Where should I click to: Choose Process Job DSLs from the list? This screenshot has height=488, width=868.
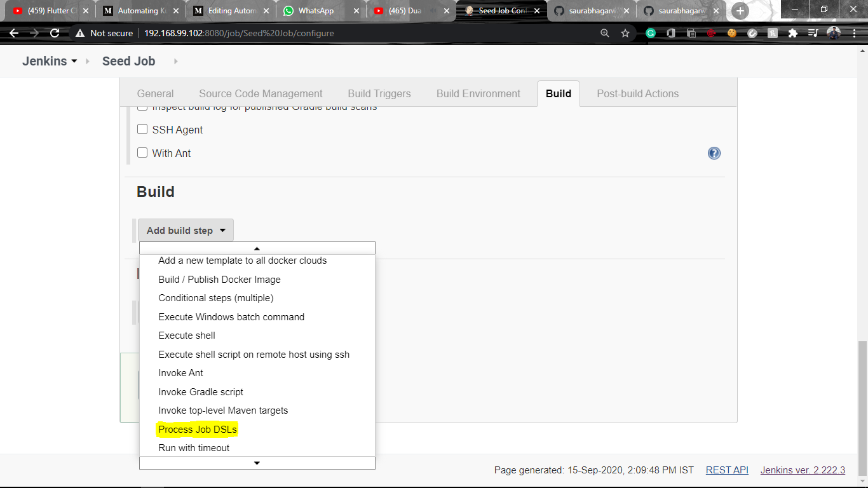[198, 429]
